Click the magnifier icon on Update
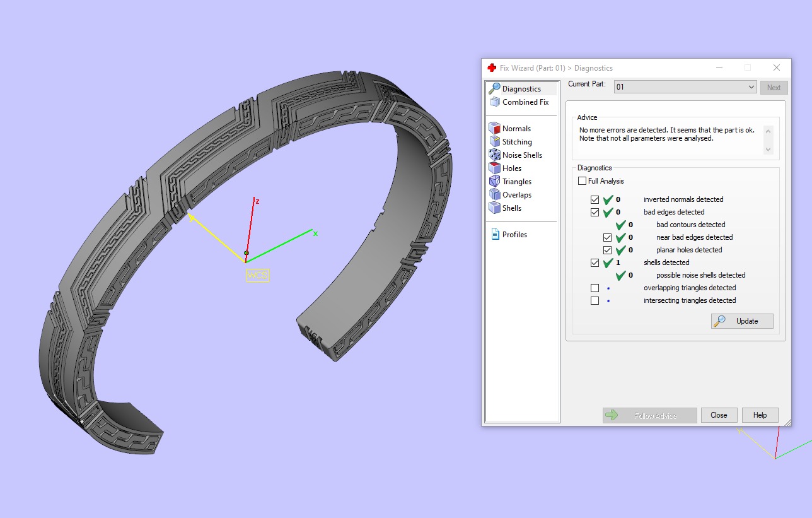 pyautogui.click(x=719, y=321)
